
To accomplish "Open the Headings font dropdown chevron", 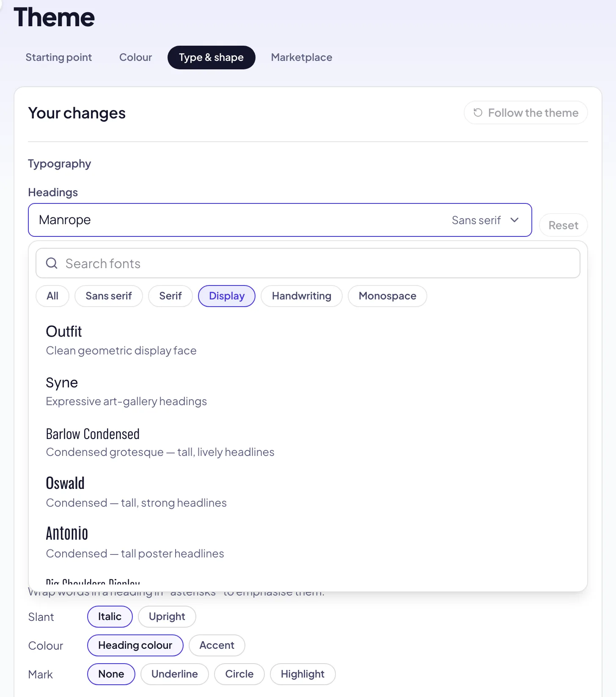I will (514, 220).
